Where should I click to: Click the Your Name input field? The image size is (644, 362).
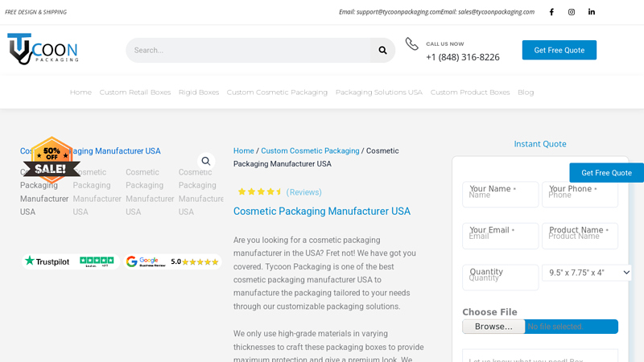coord(500,195)
